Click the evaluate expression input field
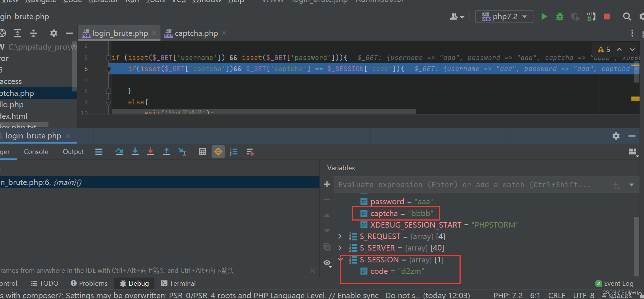644x299 pixels. (471, 185)
